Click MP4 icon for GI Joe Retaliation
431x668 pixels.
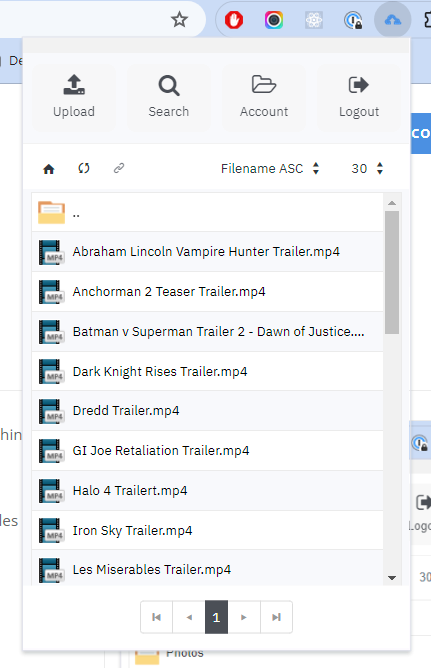(x=52, y=451)
